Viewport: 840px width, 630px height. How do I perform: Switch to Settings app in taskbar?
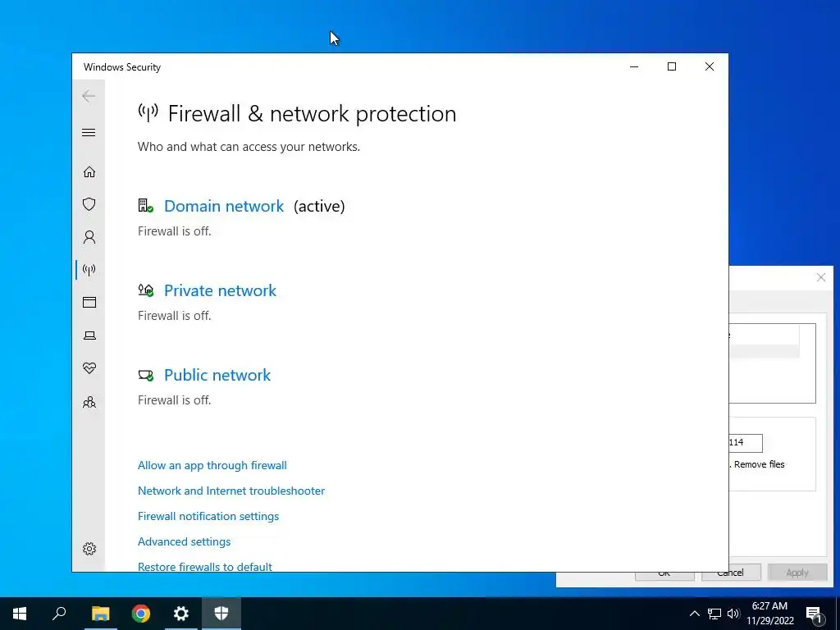coord(181,614)
